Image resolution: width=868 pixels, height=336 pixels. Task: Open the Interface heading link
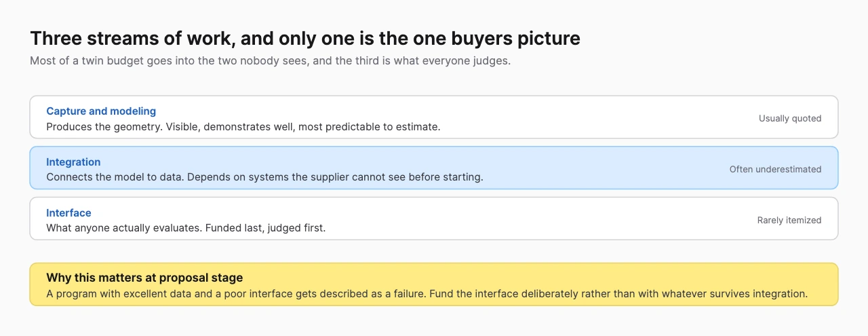pos(68,212)
